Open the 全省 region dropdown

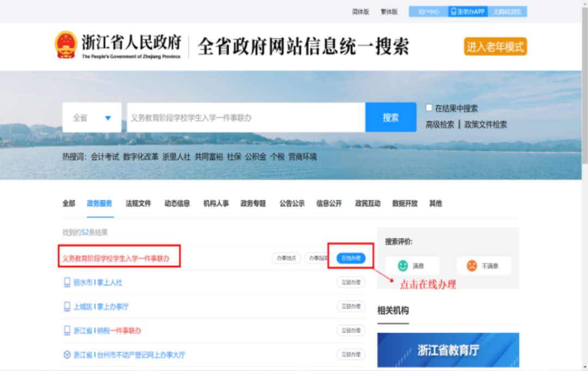(91, 117)
